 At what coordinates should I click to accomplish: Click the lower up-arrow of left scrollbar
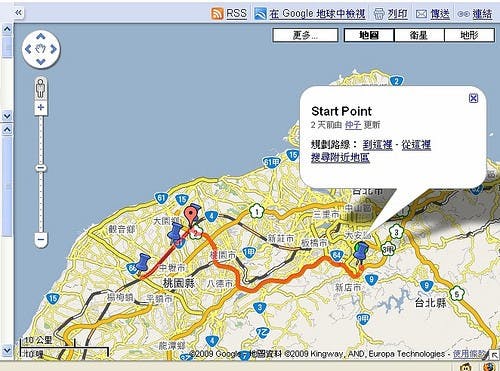[7, 129]
